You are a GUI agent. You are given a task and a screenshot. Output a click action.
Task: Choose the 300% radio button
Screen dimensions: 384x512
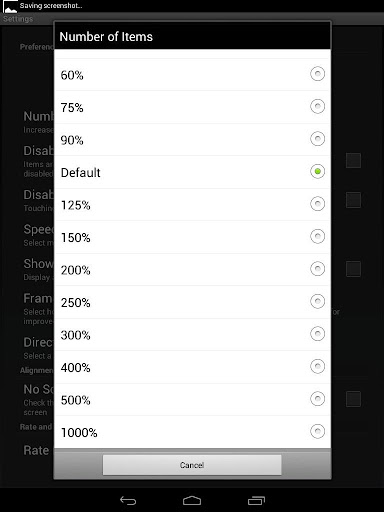(x=317, y=334)
